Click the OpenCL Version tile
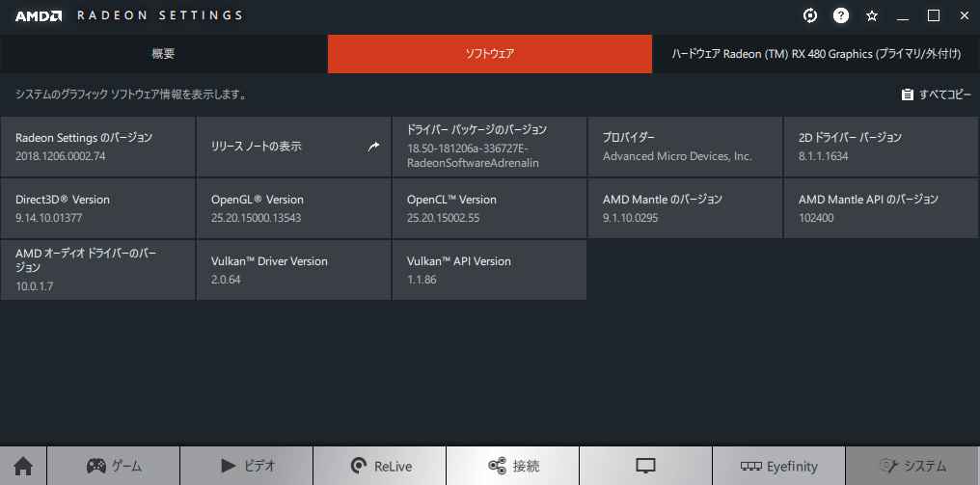The height and width of the screenshot is (485, 980). 489,208
